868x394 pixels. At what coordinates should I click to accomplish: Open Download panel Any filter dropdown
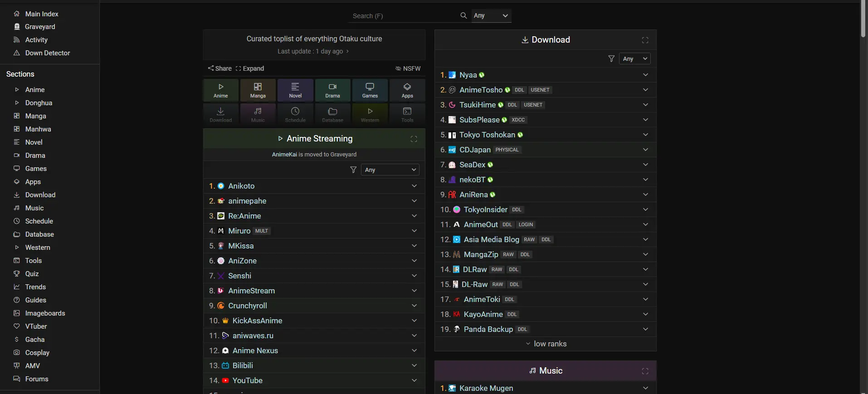(635, 58)
